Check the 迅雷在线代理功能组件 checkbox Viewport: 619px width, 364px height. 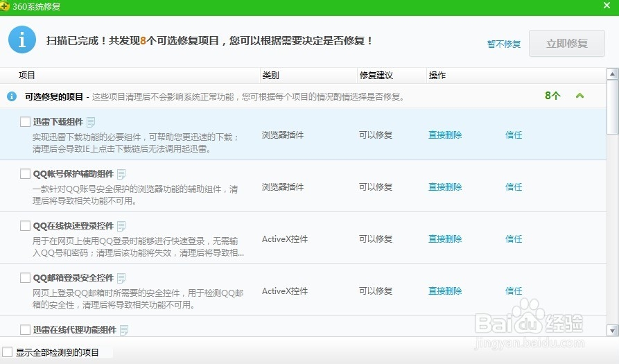25,329
